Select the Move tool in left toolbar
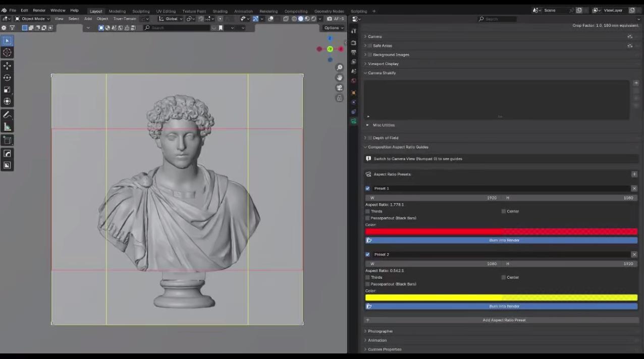644x359 pixels. click(7, 66)
